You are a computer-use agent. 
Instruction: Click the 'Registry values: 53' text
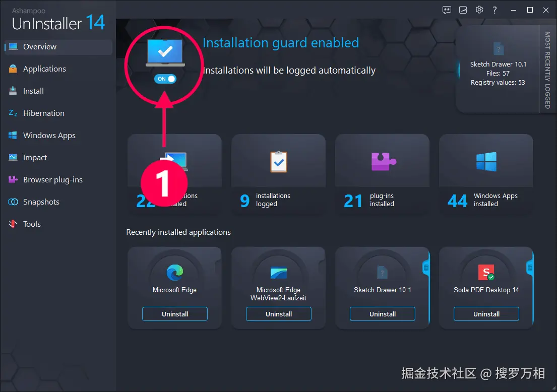[498, 82]
